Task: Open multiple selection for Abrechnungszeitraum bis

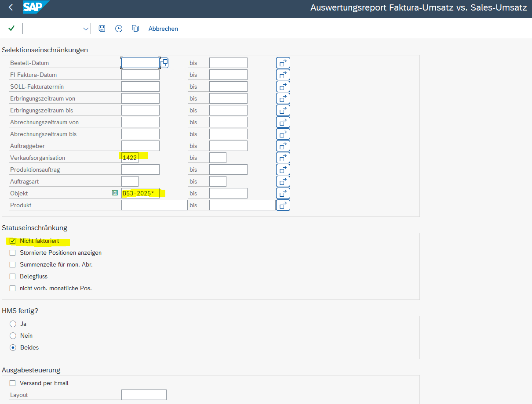Action: click(283, 134)
